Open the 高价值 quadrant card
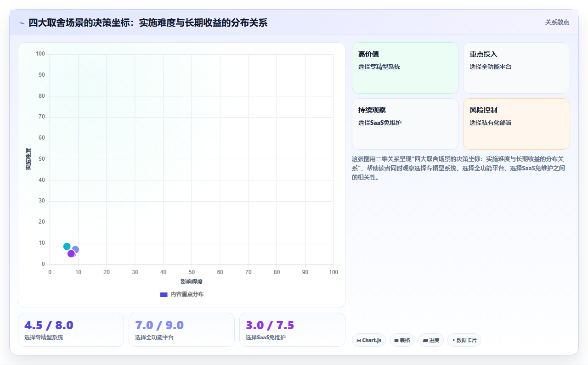This screenshot has height=365, width=588. 405,68
